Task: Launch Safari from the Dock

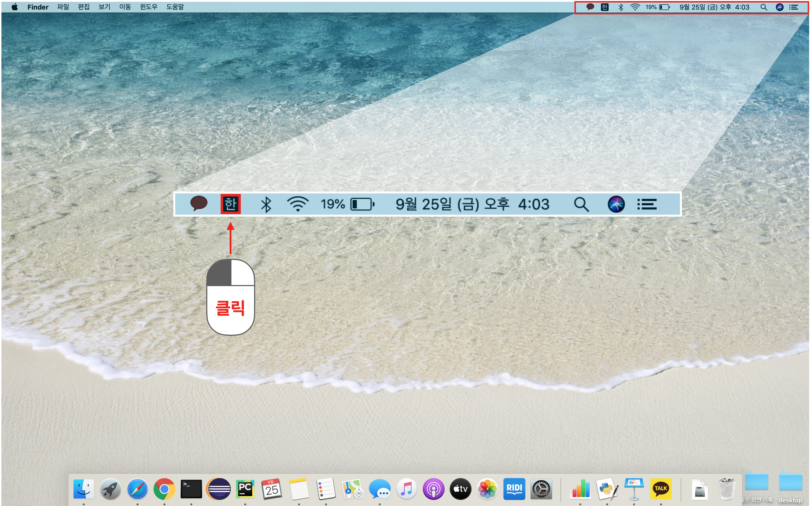Action: click(x=137, y=489)
